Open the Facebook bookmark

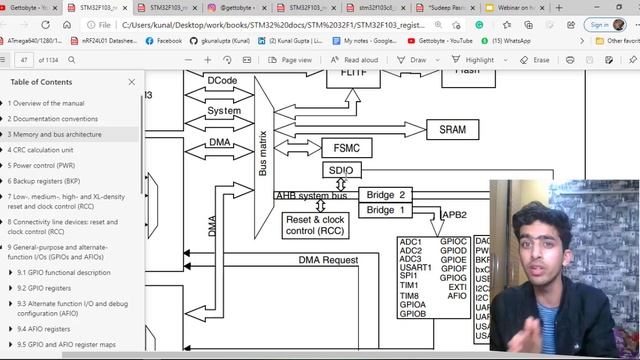[x=164, y=41]
